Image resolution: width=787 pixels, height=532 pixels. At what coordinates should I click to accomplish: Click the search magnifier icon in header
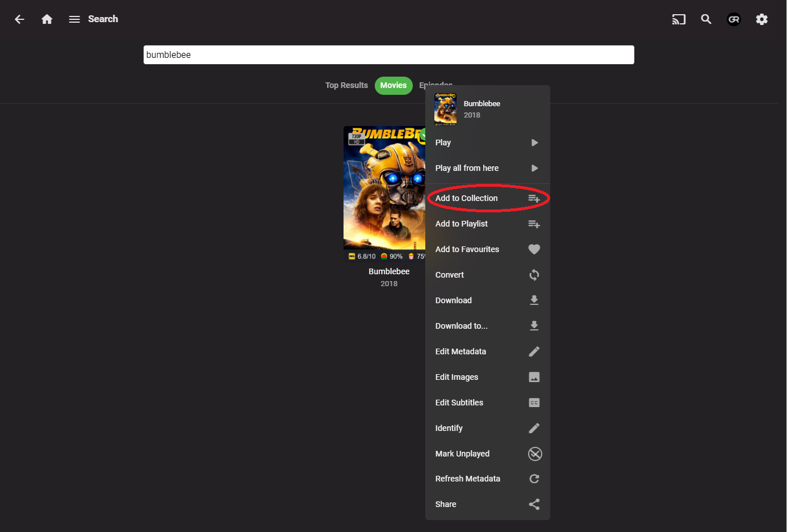click(706, 19)
